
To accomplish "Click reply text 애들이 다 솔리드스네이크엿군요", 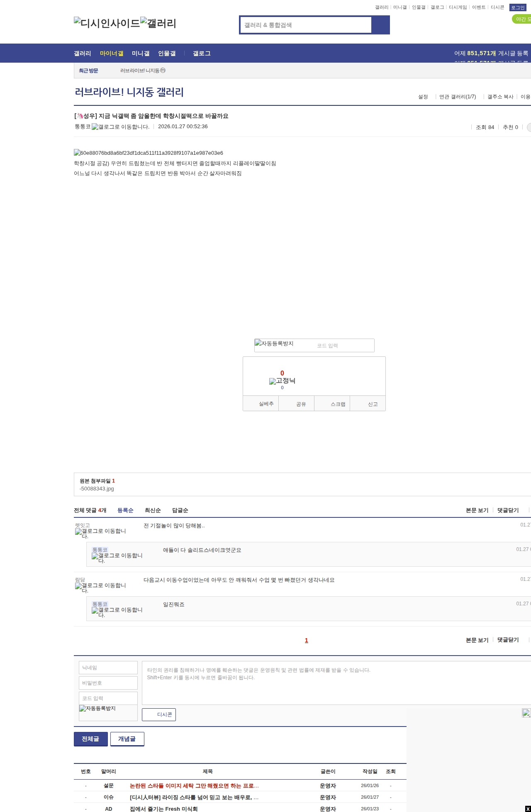I will click(x=202, y=550).
